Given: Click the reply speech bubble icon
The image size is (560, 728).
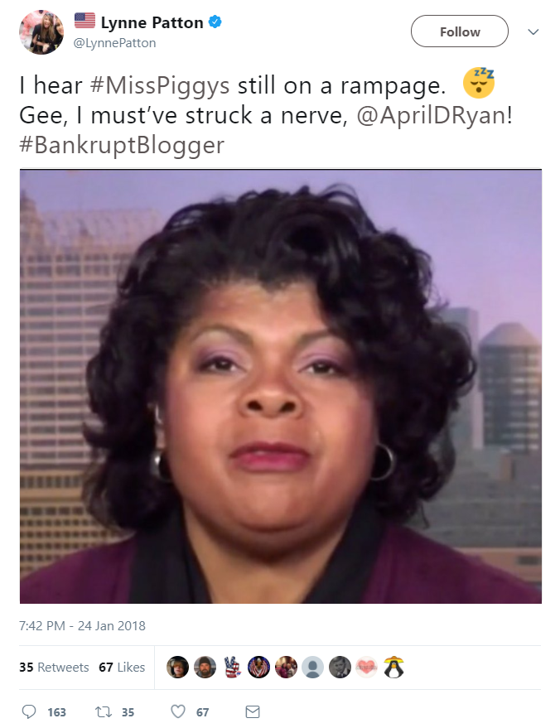Looking at the screenshot, I should (x=29, y=711).
